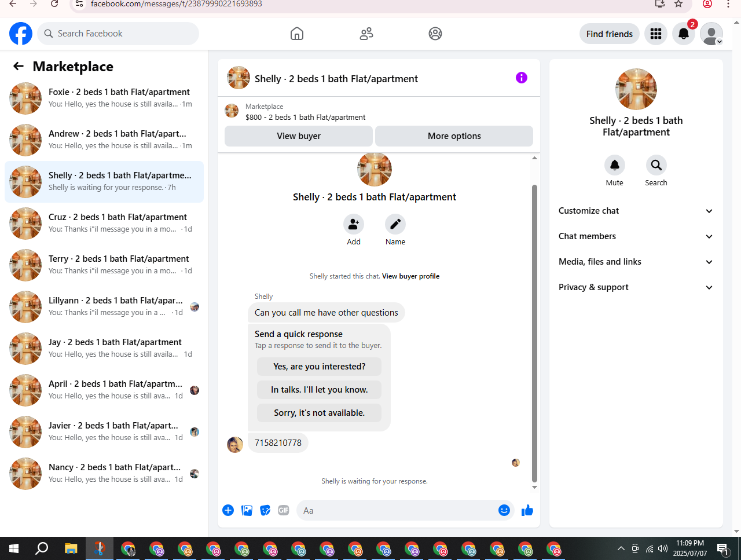Viewport: 741px width, 560px height.
Task: Mute the Shelly conversation
Action: click(x=615, y=165)
